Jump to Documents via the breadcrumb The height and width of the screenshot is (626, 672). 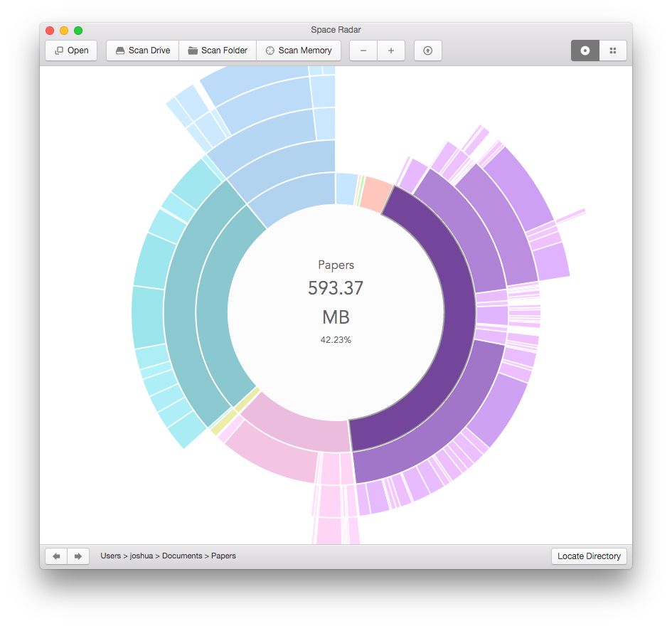[x=183, y=556]
